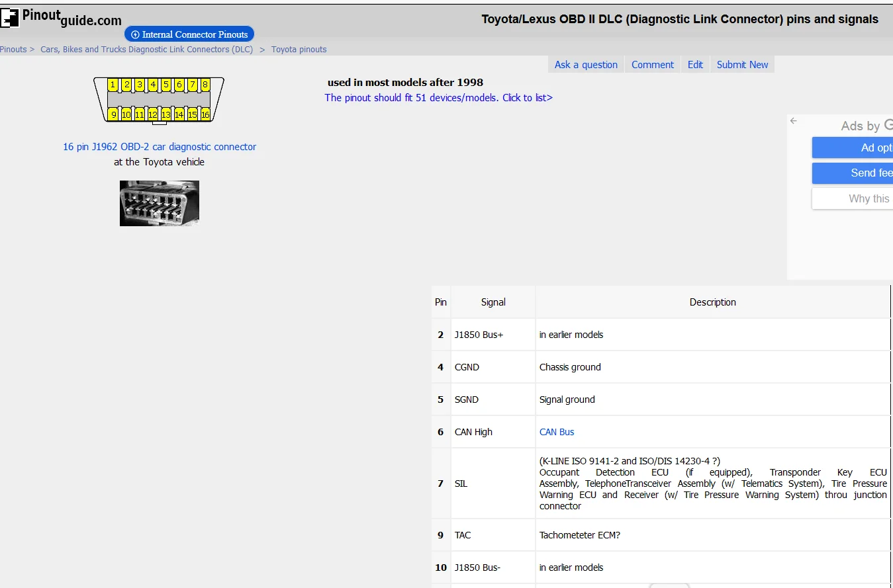Click 'used in most models after 1998' text
Viewport: 893px width, 588px height.
pos(405,83)
